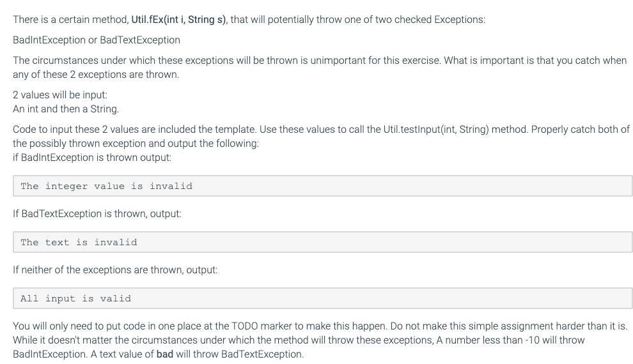Click 'if BadIntException is thrown output:' text
Viewport: 633px width, 364px height.
click(x=92, y=157)
